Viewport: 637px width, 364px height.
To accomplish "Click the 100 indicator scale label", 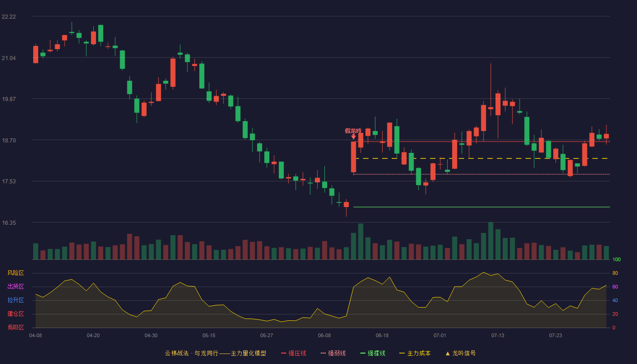I will [617, 260].
